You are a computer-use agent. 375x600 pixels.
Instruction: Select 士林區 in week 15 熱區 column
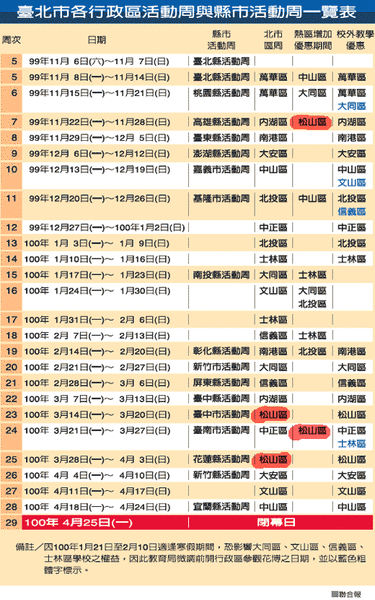point(312,275)
